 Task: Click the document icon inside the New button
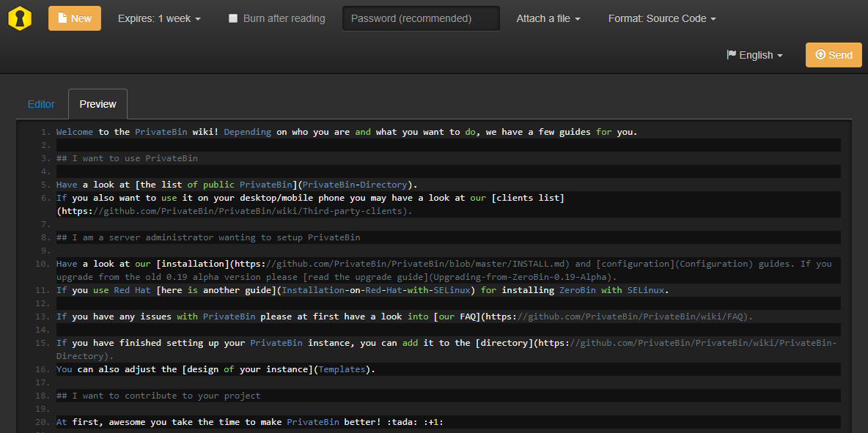pyautogui.click(x=62, y=18)
